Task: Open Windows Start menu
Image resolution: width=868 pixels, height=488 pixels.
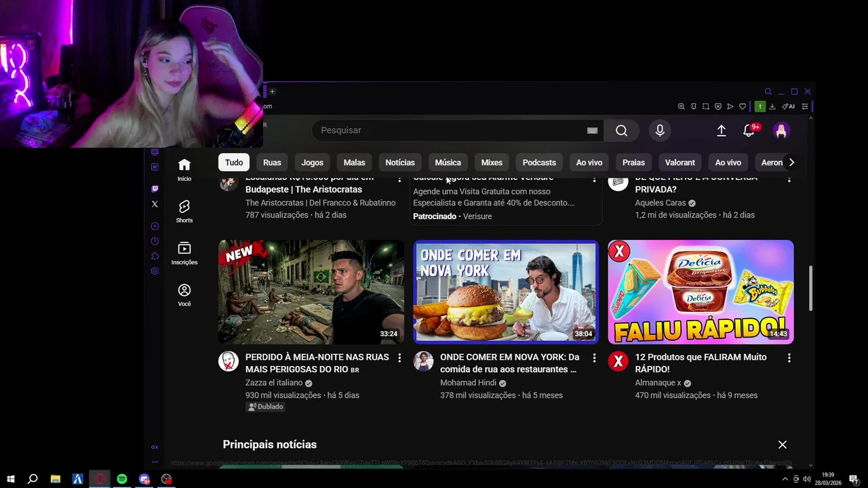Action: tap(11, 479)
